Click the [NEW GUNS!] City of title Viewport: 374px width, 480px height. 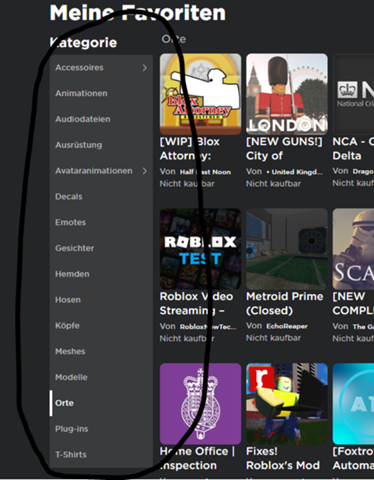coord(284,149)
